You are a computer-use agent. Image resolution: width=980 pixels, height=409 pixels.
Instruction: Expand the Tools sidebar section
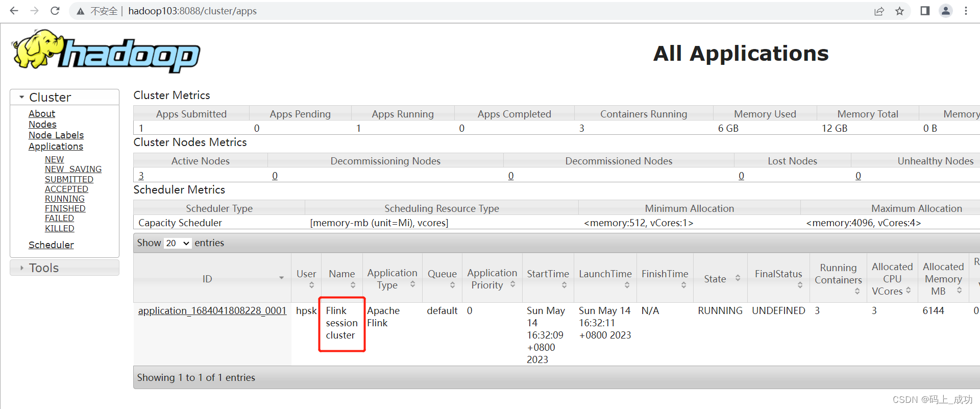[x=65, y=268]
